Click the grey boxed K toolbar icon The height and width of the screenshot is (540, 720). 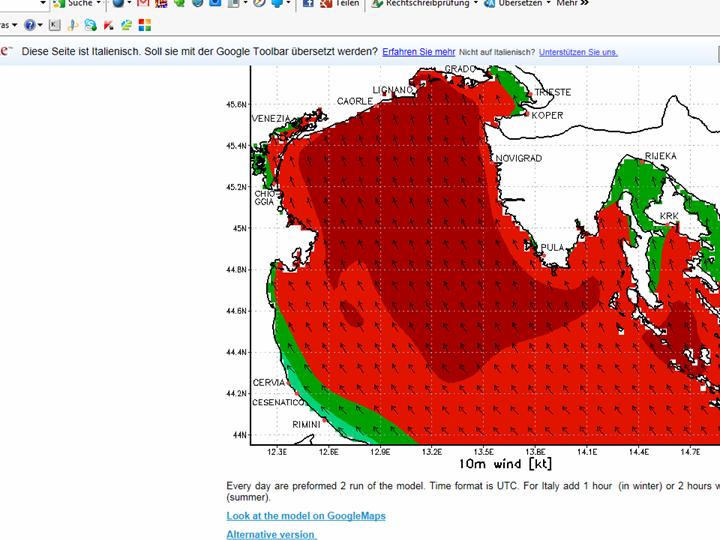54,24
